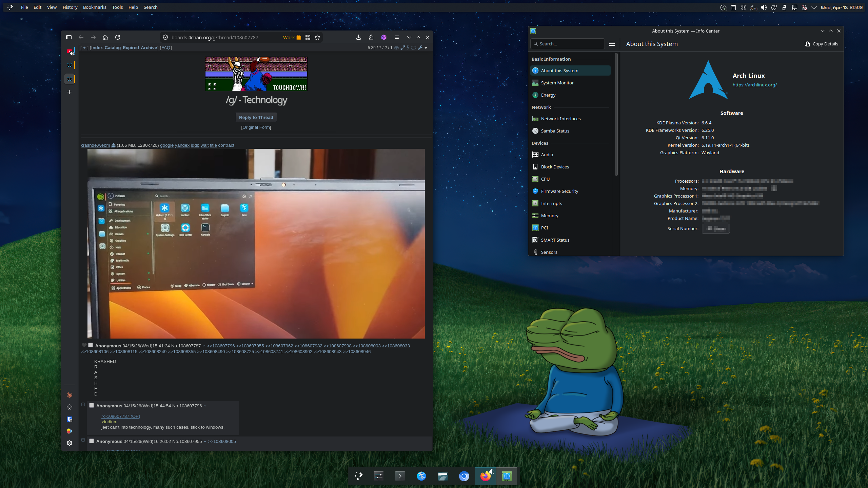Open Info Center hamburger menu
This screenshot has width=868, height=488.
(x=612, y=44)
